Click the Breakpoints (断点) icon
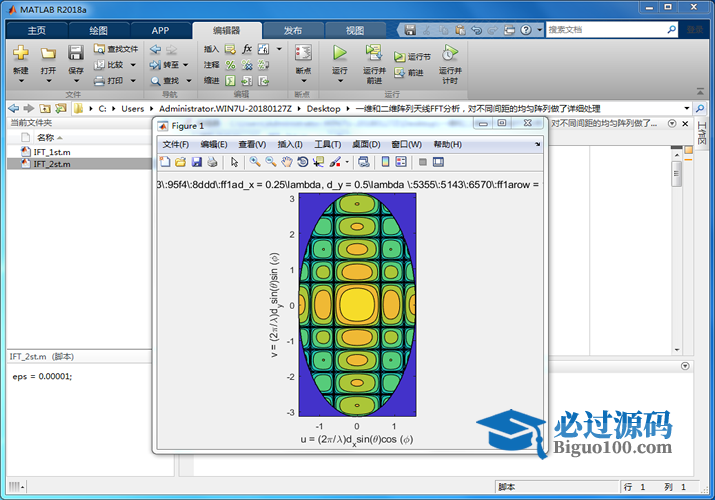715x500 pixels. pyautogui.click(x=303, y=52)
